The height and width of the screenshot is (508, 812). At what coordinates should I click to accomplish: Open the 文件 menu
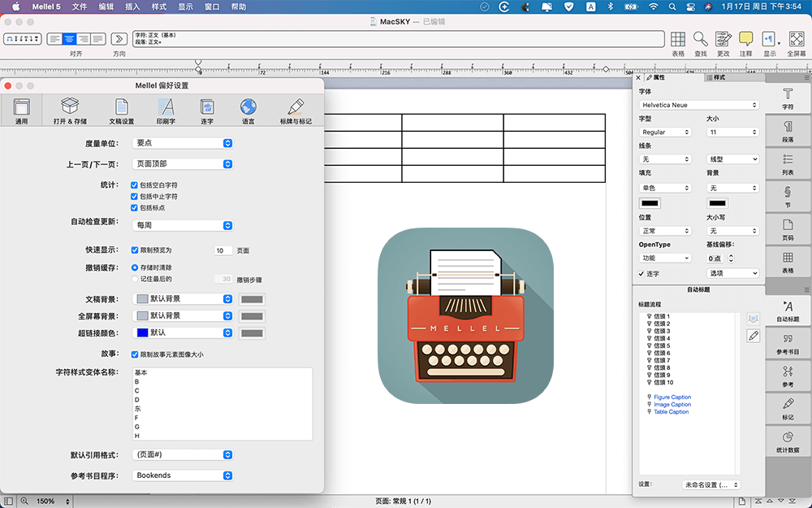tap(80, 7)
